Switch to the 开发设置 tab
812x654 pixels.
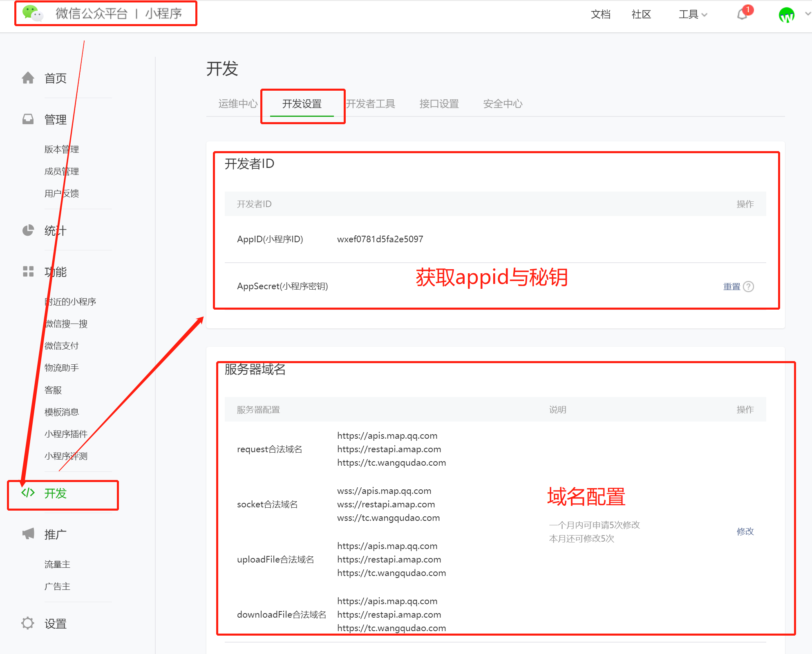302,104
